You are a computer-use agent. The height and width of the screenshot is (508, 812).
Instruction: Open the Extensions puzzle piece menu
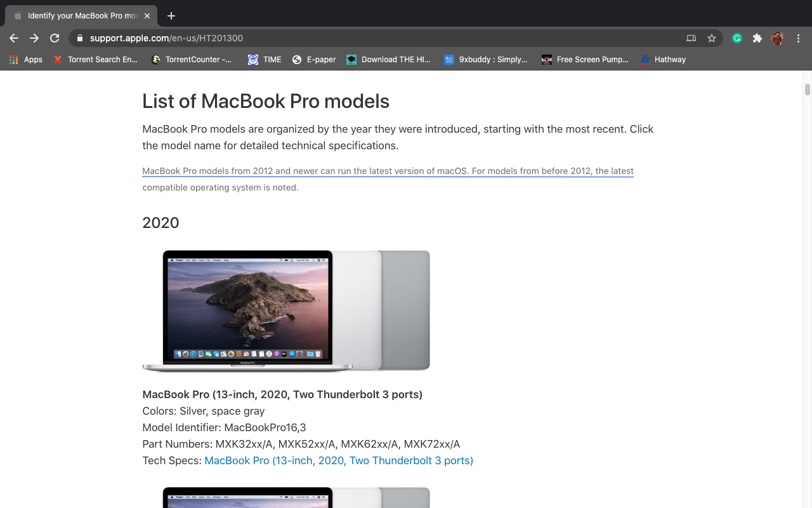point(757,38)
